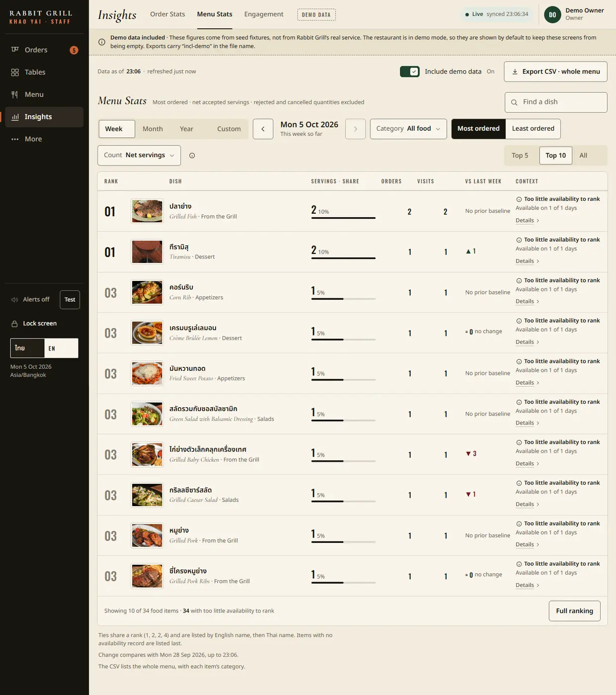Viewport: 616px width, 695px height.
Task: Click the DEMO DATA badge
Action: point(316,15)
